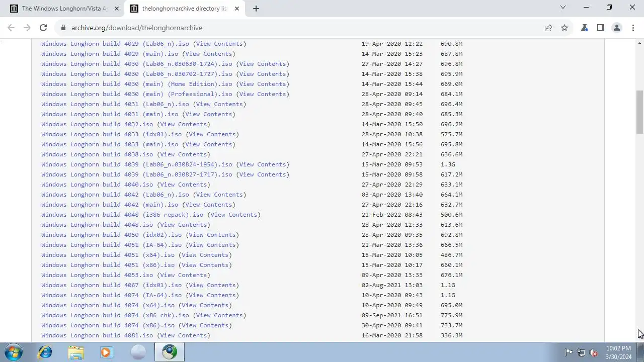View Contents of build 4033 (main).iso
The image size is (644, 362).
[209, 144]
